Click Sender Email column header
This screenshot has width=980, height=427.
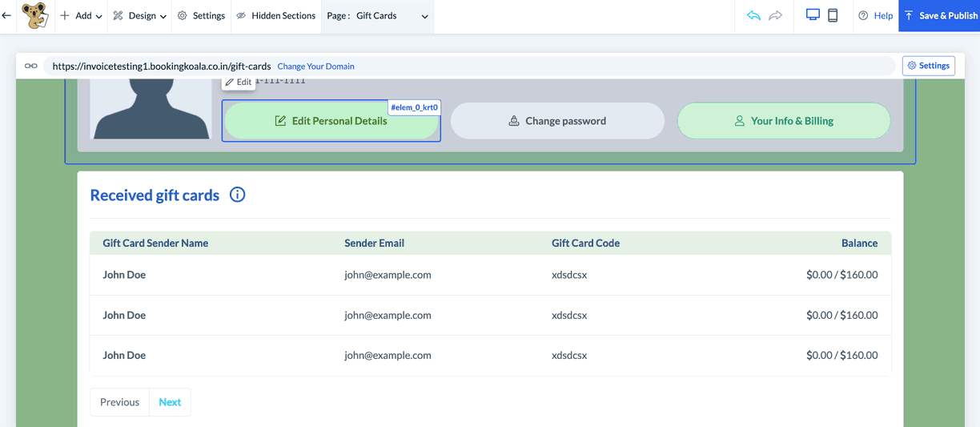tap(374, 243)
